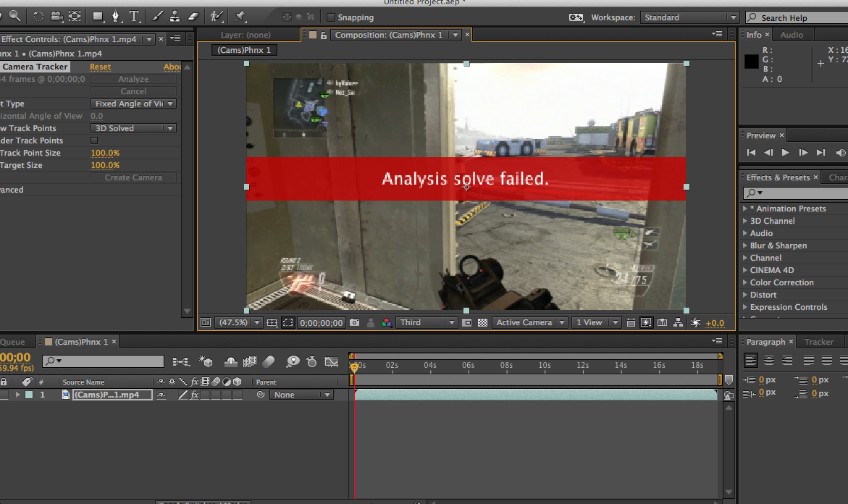Select the Unified Camera tool
The width and height of the screenshot is (848, 504).
(56, 16)
